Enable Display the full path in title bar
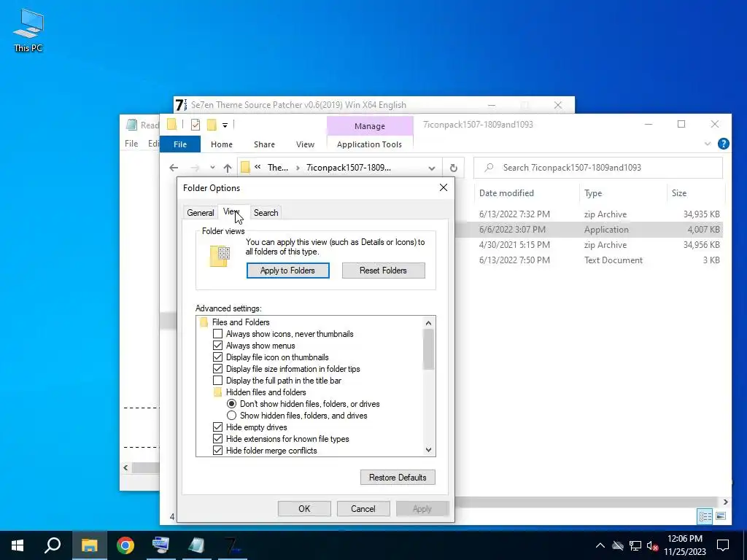Viewport: 747px width, 560px height. 217,381
